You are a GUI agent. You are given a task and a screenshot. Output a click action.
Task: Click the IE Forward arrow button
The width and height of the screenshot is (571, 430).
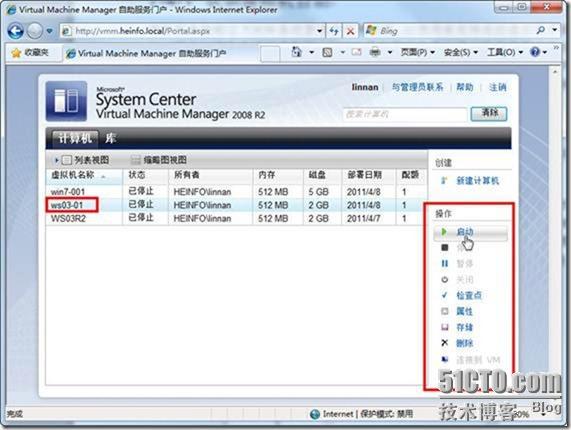pos(35,31)
